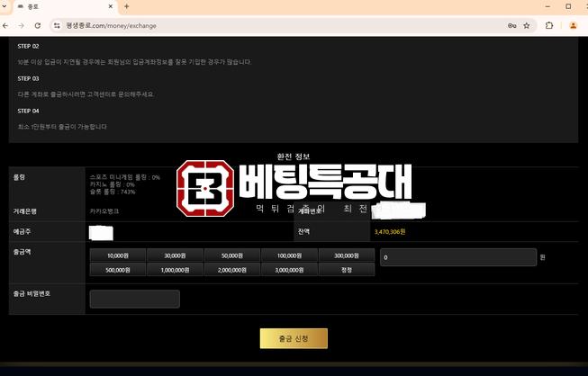Viewport: 588px width, 376px height.
Task: Select the balance text 3,470,306원
Action: coord(390,232)
